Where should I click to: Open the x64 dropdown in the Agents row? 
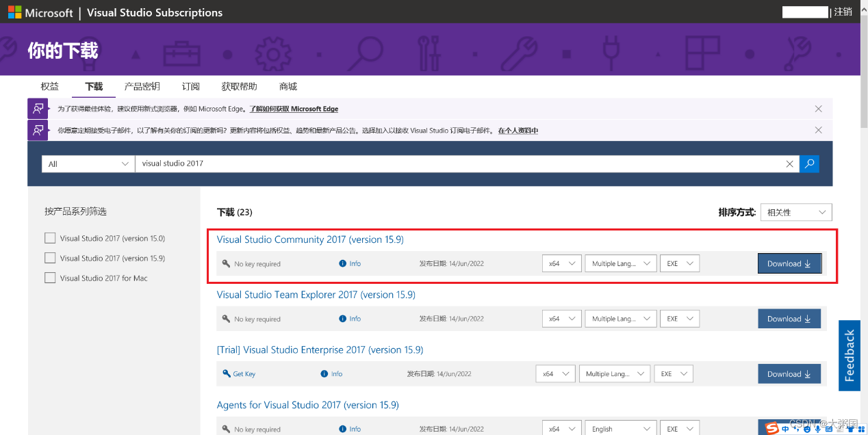tap(561, 429)
